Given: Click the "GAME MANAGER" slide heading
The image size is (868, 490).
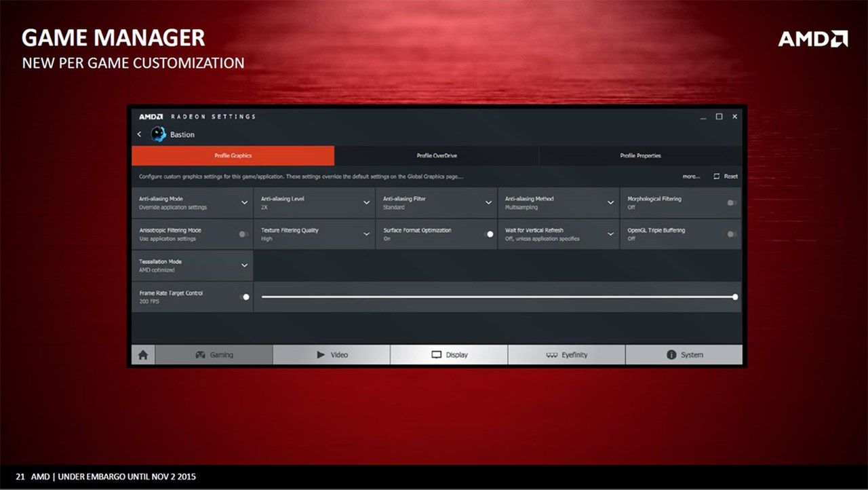Looking at the screenshot, I should pyautogui.click(x=113, y=37).
